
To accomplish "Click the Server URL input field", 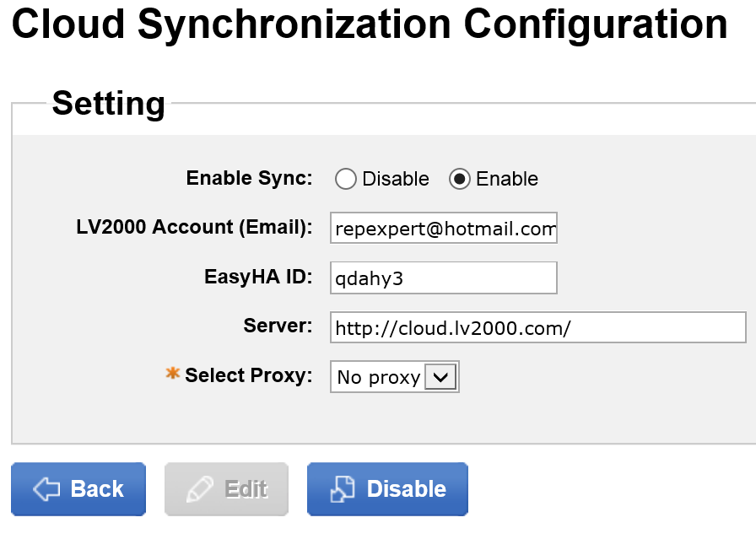I will pyautogui.click(x=538, y=327).
